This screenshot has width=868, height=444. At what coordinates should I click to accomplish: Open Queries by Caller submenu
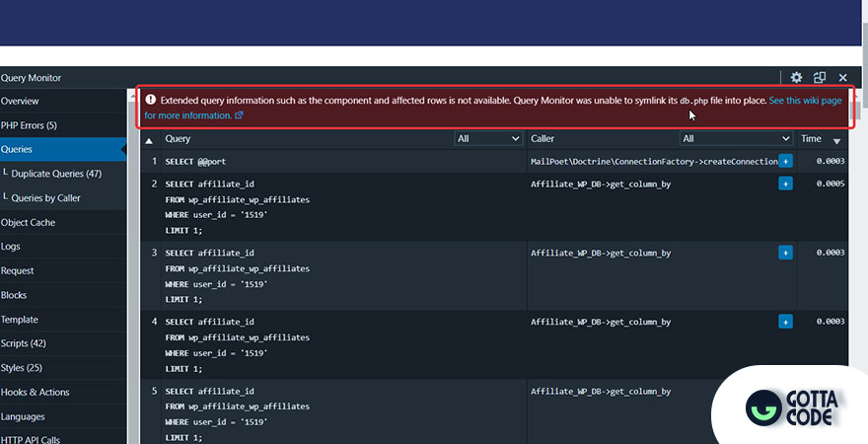click(x=62, y=198)
